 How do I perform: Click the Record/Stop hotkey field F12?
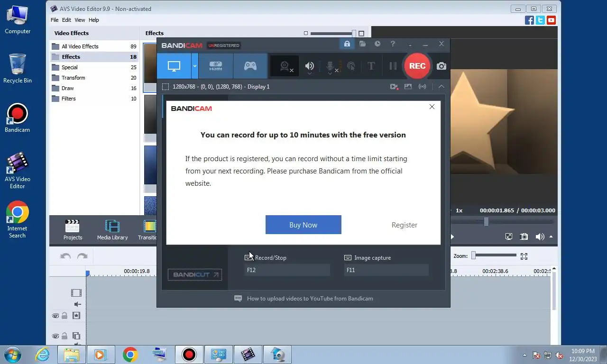(287, 270)
